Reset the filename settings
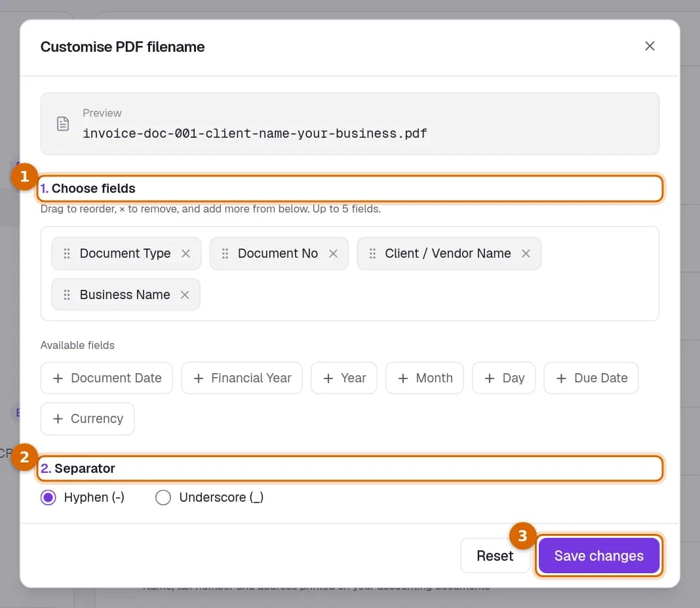The image size is (700, 608). point(495,556)
